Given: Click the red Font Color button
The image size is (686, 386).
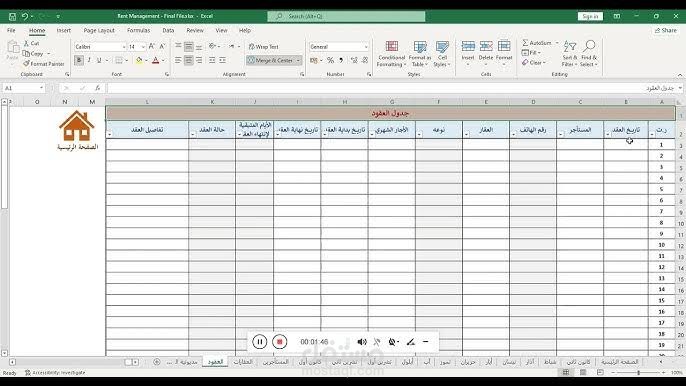Looking at the screenshot, I should click(155, 60).
